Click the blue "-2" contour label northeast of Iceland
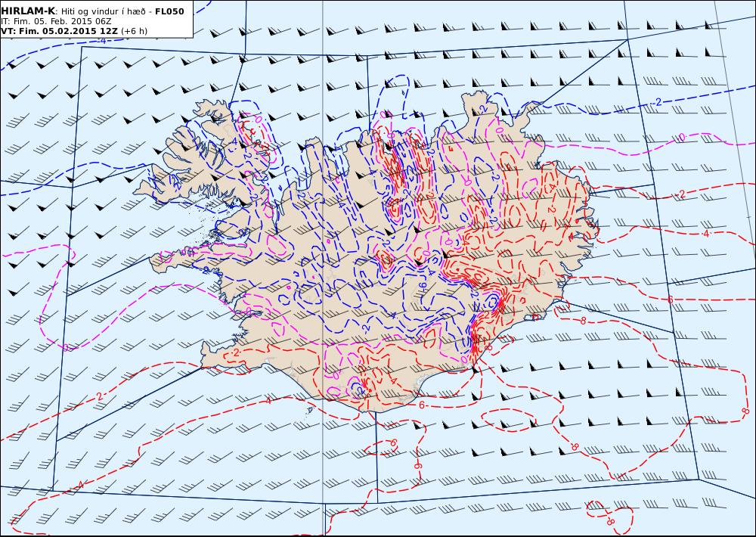Screen dimensions: 756x537 [x=657, y=102]
